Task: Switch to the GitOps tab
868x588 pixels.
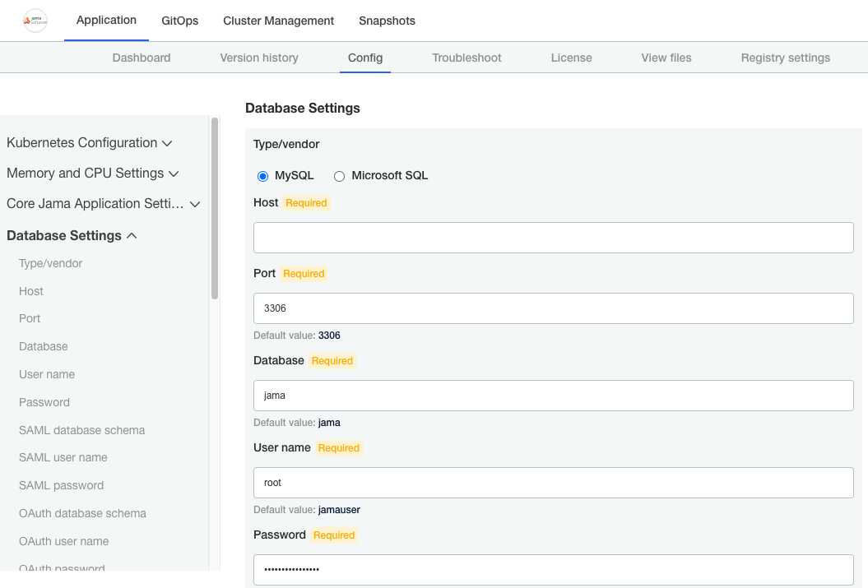Action: pyautogui.click(x=180, y=21)
